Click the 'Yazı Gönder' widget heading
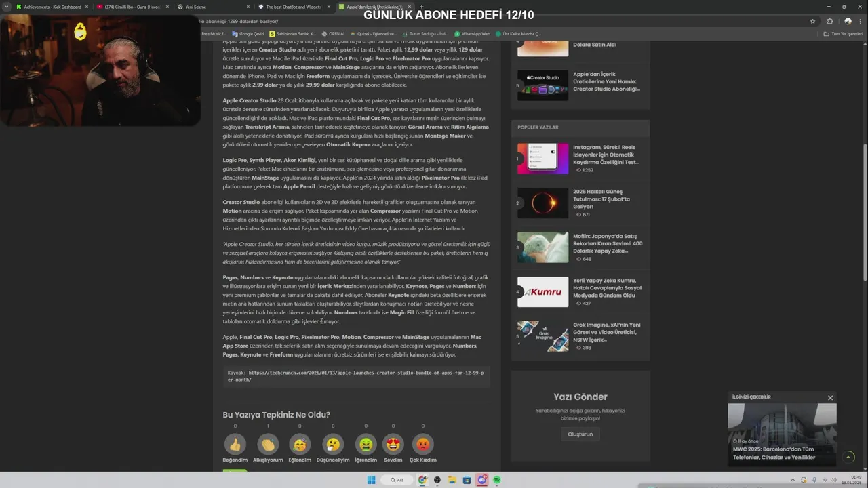The image size is (868, 488). (580, 397)
